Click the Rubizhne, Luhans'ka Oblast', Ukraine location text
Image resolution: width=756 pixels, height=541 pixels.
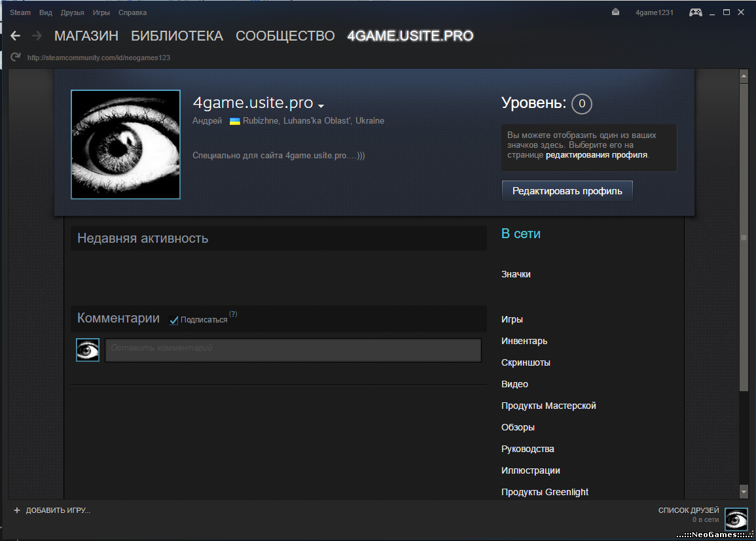coord(314,121)
